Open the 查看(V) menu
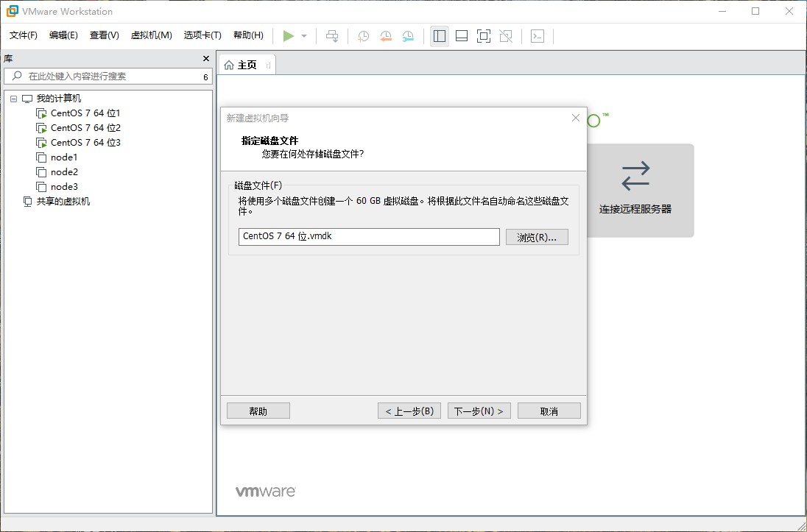Screen dimensions: 807x532 coord(105,35)
